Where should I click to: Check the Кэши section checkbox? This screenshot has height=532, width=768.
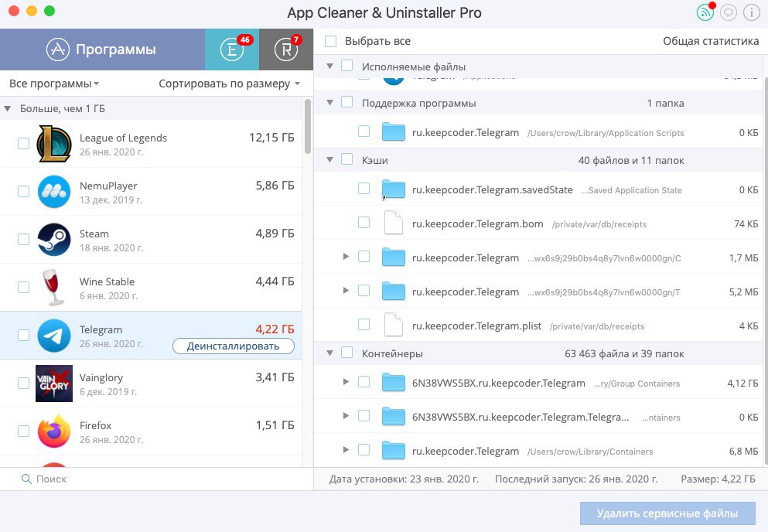[x=346, y=160]
